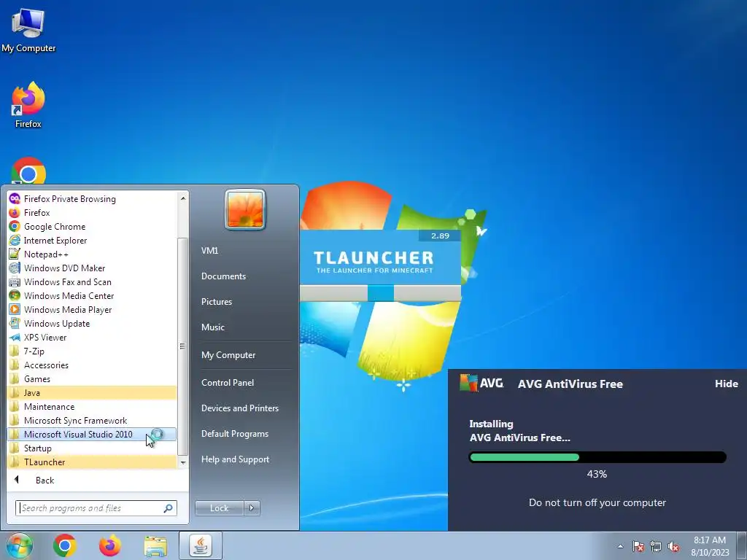The image size is (747, 560).
Task: Click the AVG logo in installer
Action: pos(481,383)
